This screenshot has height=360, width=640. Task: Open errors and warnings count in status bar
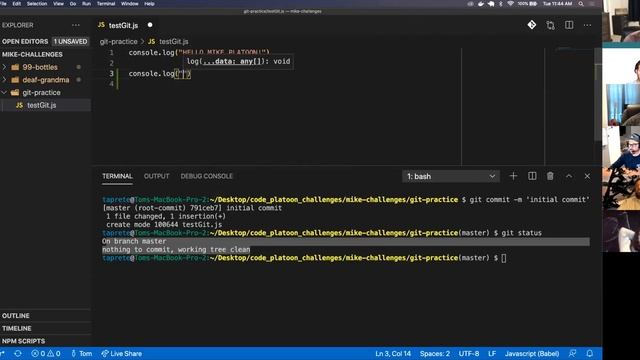46,353
